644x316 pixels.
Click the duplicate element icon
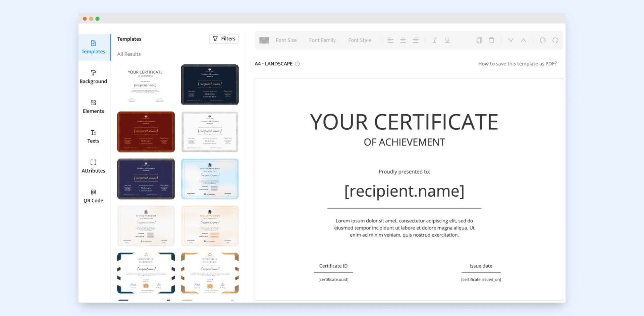pyautogui.click(x=479, y=40)
